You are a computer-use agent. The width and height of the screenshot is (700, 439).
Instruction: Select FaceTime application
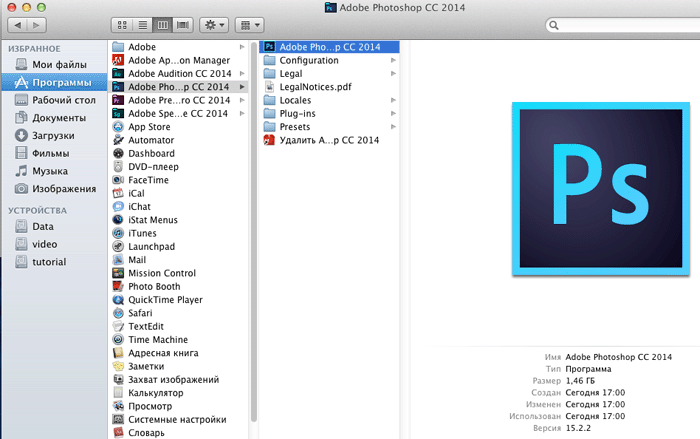179,180
